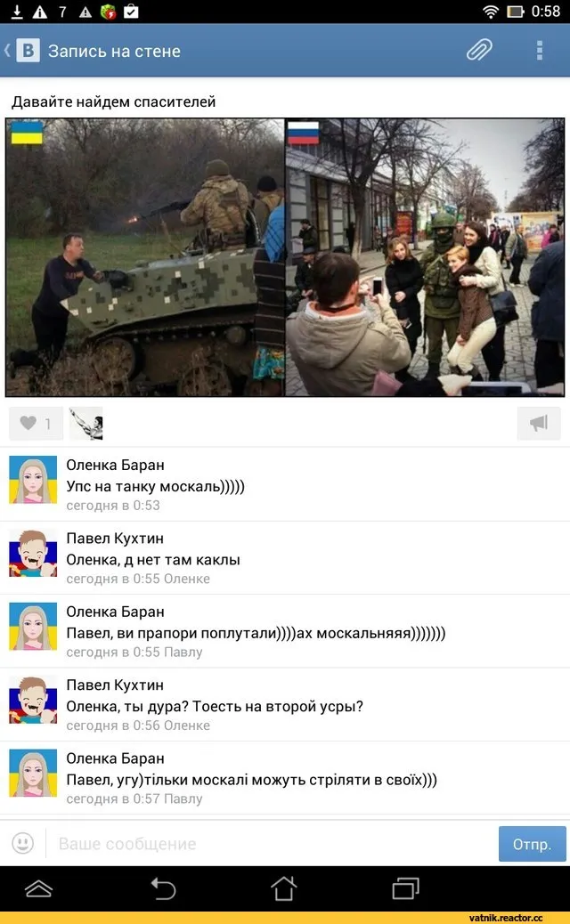The width and height of the screenshot is (570, 924).
Task: Tap the paperclip attachment icon
Action: (x=479, y=50)
